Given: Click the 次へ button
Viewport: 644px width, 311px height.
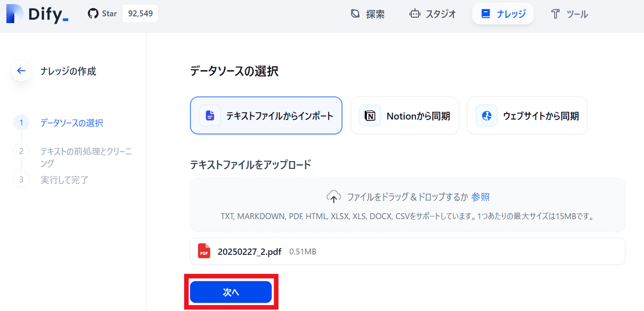Looking at the screenshot, I should (231, 292).
